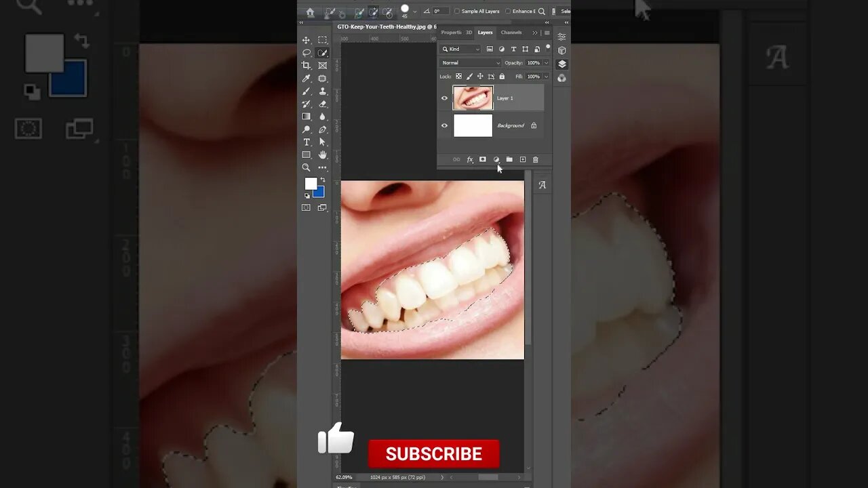Create new fill or adjustment layer
The width and height of the screenshot is (868, 488).
[x=496, y=160]
